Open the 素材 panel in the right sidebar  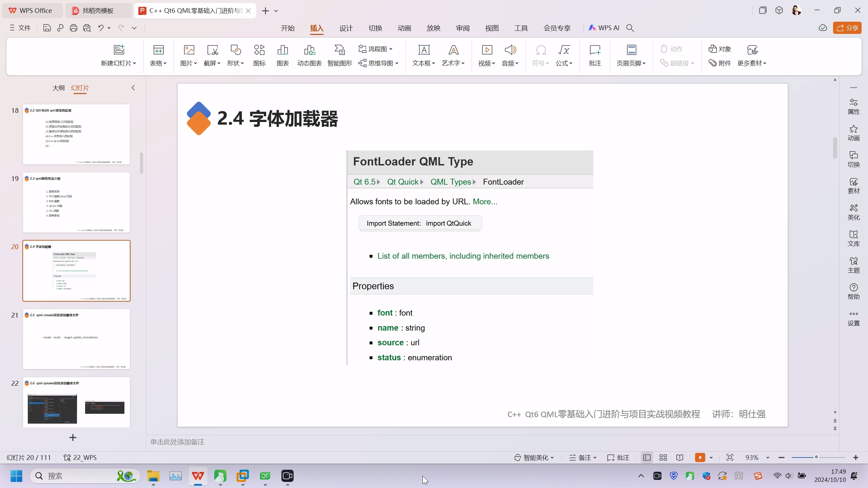854,186
